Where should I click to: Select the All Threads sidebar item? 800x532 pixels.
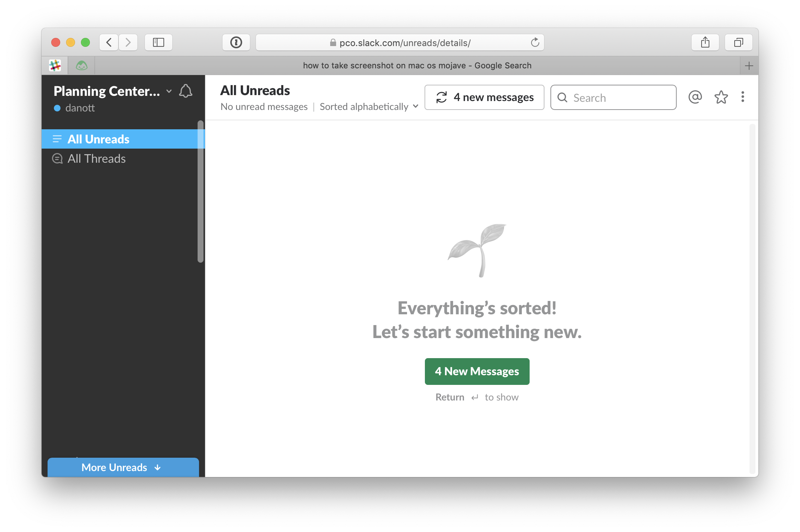tap(97, 159)
